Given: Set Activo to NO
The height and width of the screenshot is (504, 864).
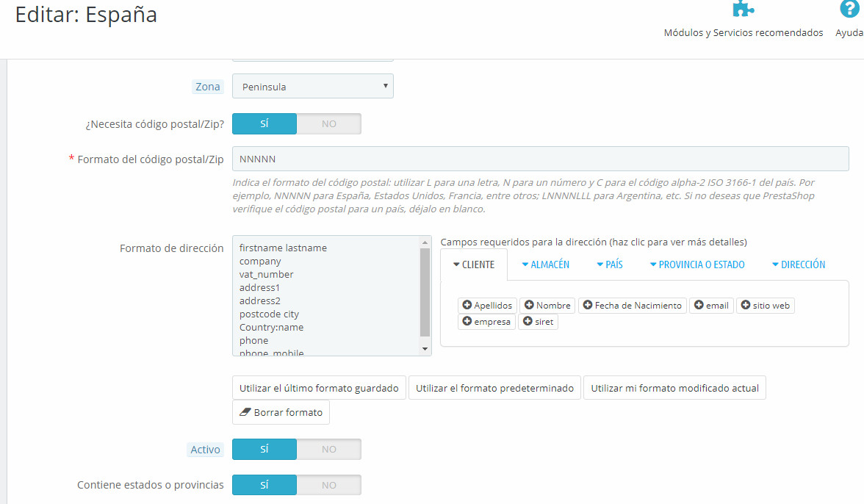Looking at the screenshot, I should click(329, 450).
